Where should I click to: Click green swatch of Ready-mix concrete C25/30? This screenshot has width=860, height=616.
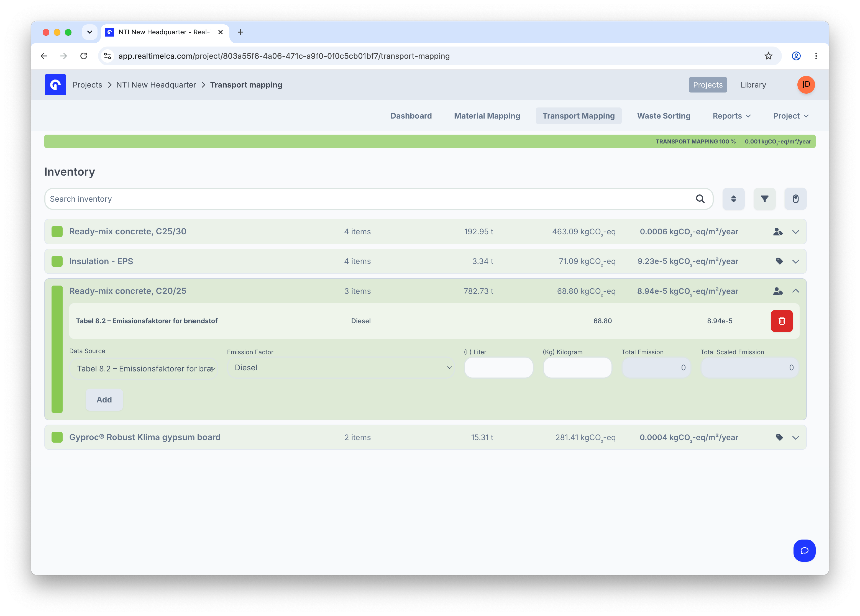tap(57, 232)
